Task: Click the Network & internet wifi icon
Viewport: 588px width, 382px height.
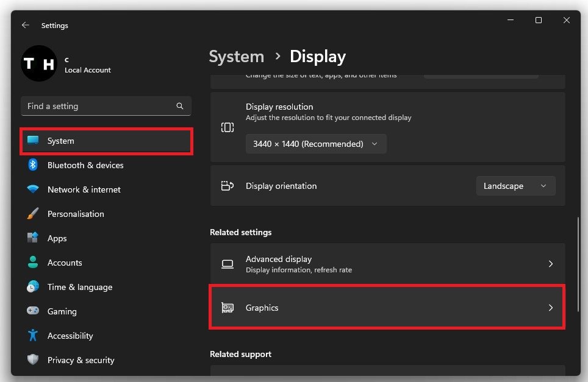Action: point(33,189)
